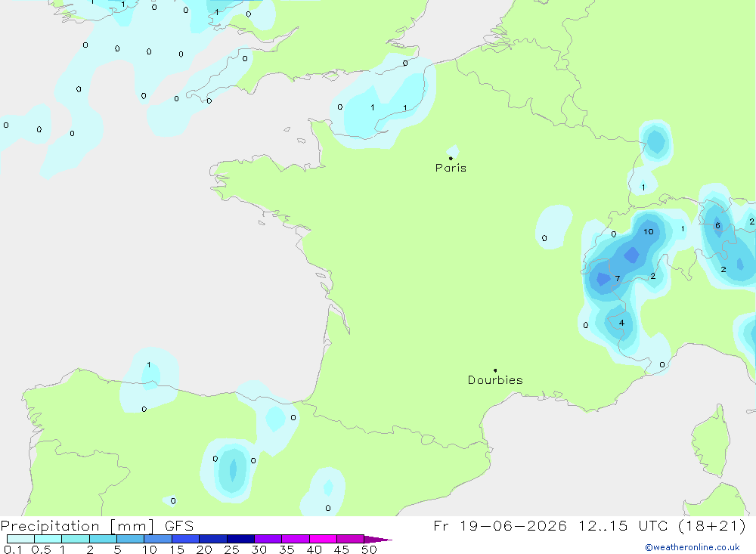Pick the 45–50 mm legend color swatch

(350, 539)
